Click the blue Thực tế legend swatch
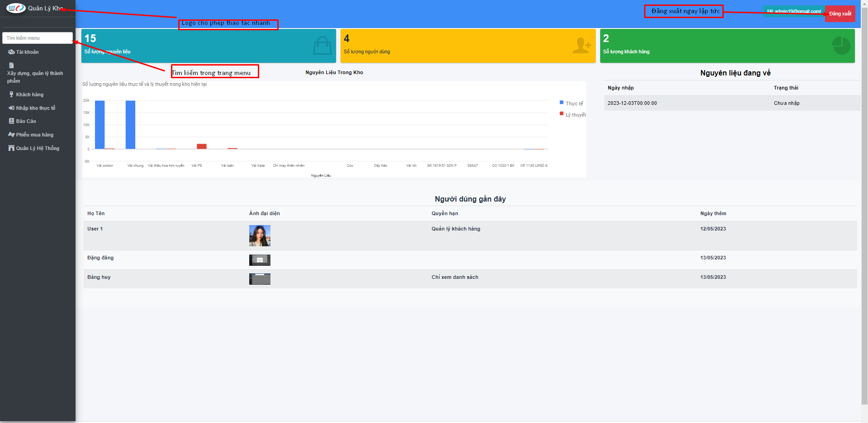Screen dimensions: 868x423 pyautogui.click(x=562, y=103)
